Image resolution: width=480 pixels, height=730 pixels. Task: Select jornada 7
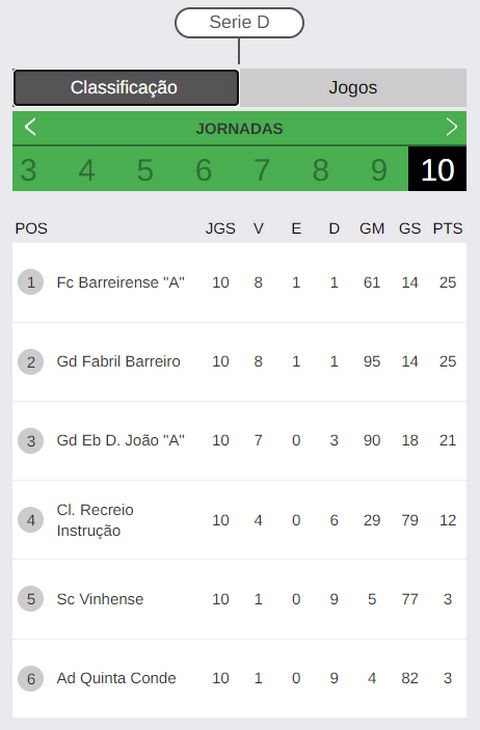click(262, 169)
